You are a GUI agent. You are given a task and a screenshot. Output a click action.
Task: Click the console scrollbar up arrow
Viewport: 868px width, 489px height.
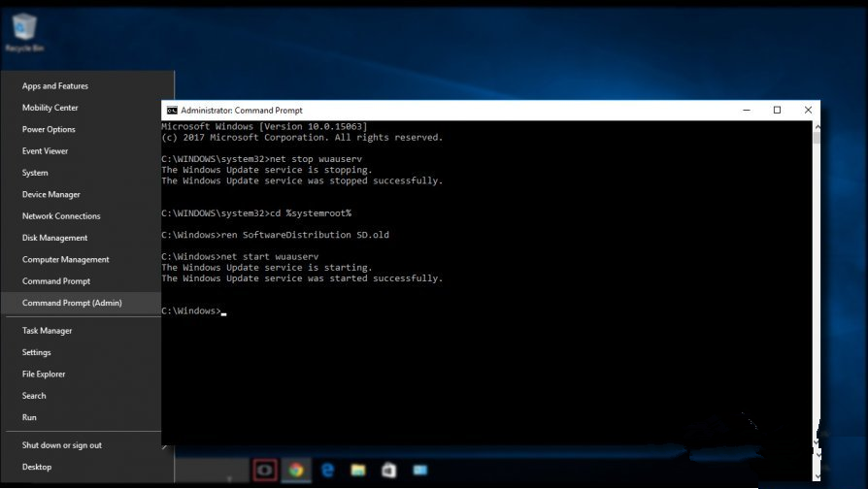point(817,127)
